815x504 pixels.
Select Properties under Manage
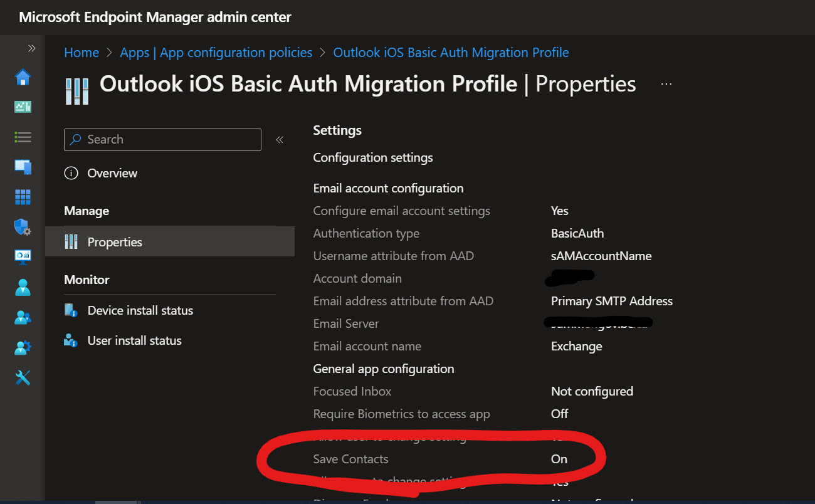[x=115, y=241]
